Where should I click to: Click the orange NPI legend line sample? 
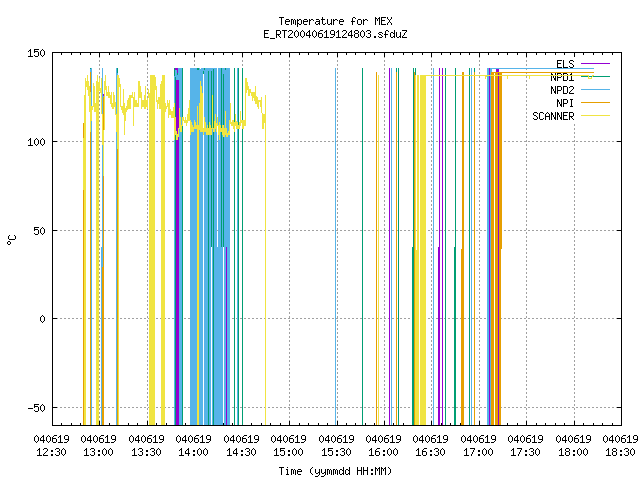point(595,103)
